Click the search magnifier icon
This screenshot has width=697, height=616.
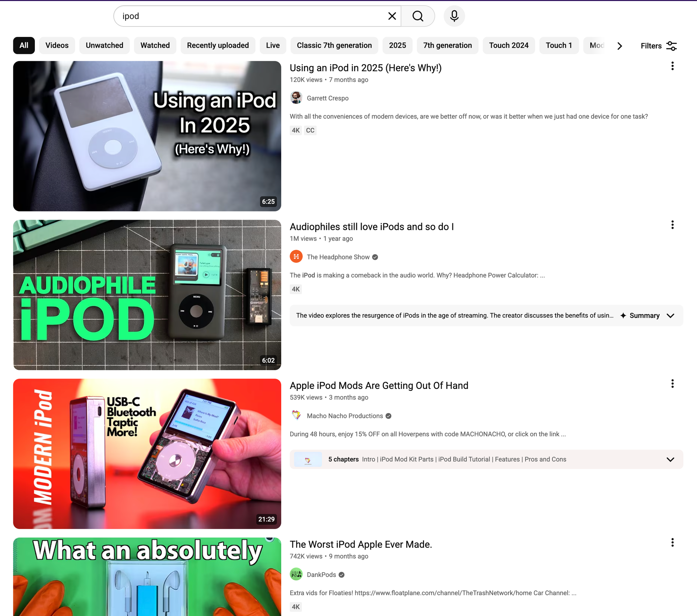point(418,16)
